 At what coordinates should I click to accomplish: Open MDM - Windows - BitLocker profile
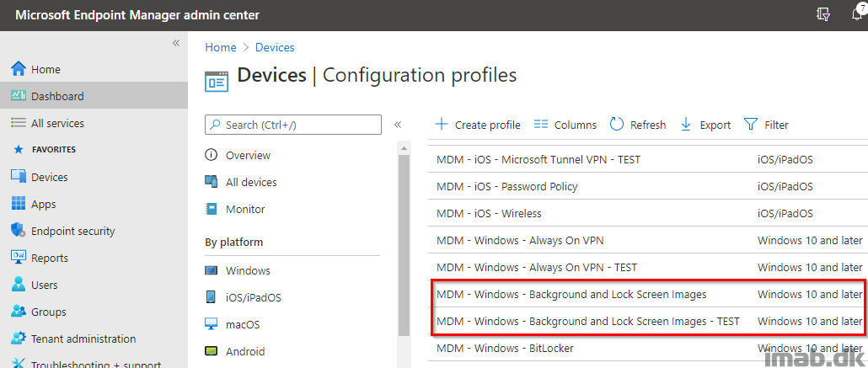tap(505, 348)
